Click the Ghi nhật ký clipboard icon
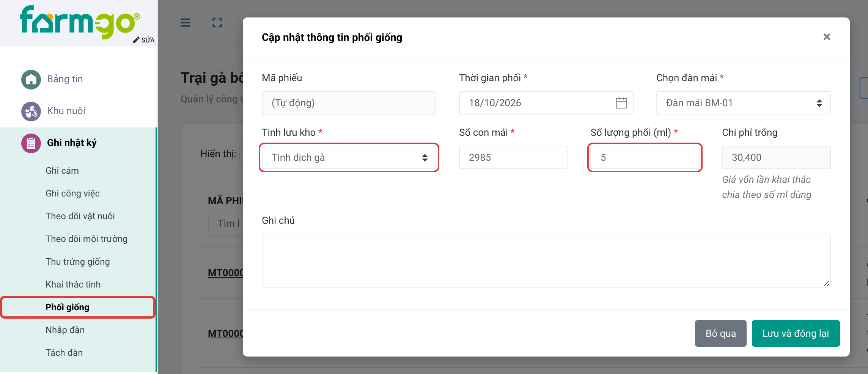Viewport: 868px width, 374px height. pos(31,143)
